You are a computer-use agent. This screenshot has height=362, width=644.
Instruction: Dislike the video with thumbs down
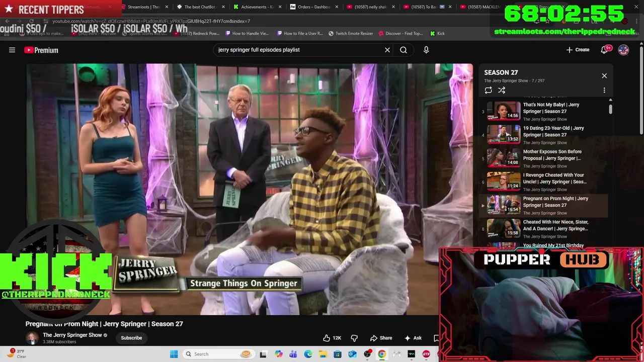coord(354,338)
